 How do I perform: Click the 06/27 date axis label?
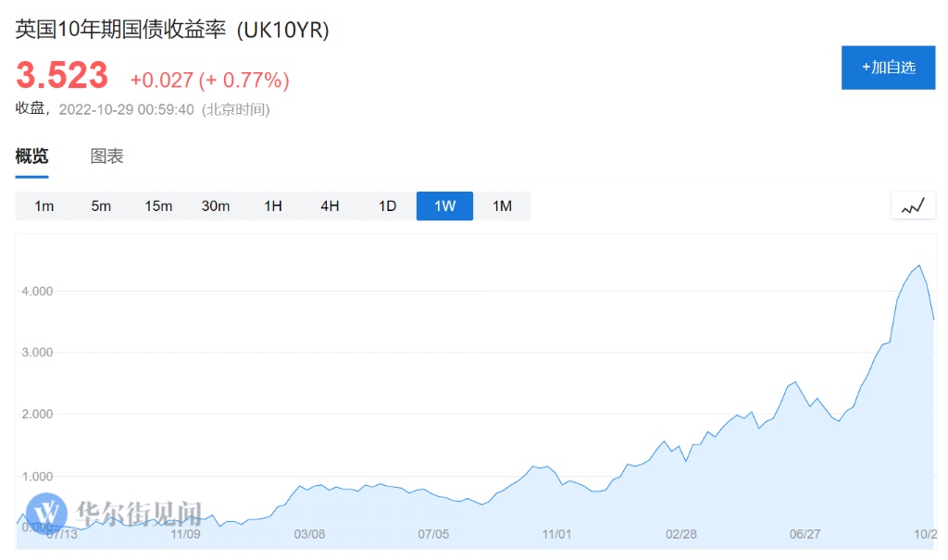pos(805,534)
